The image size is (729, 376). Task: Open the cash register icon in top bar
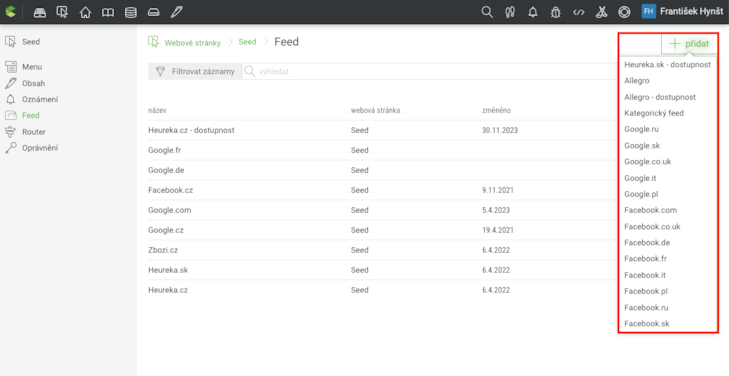tap(40, 12)
